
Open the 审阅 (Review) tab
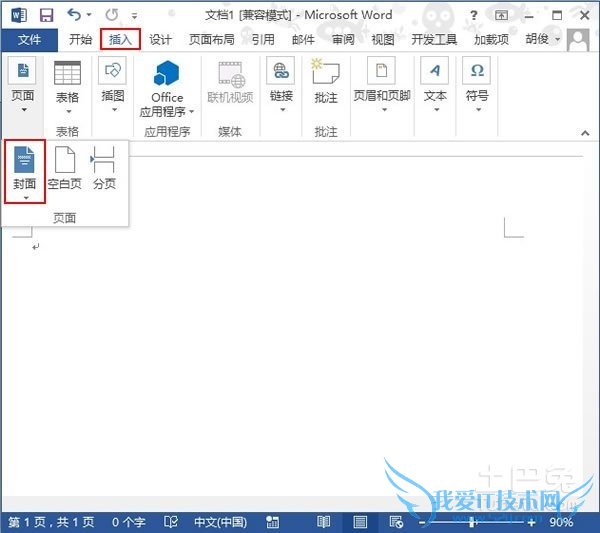[x=343, y=39]
